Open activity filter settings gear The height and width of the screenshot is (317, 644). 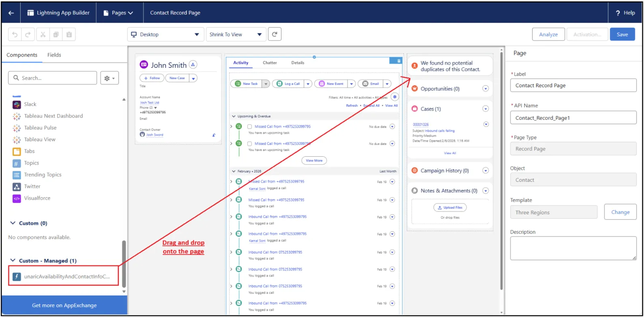click(395, 97)
